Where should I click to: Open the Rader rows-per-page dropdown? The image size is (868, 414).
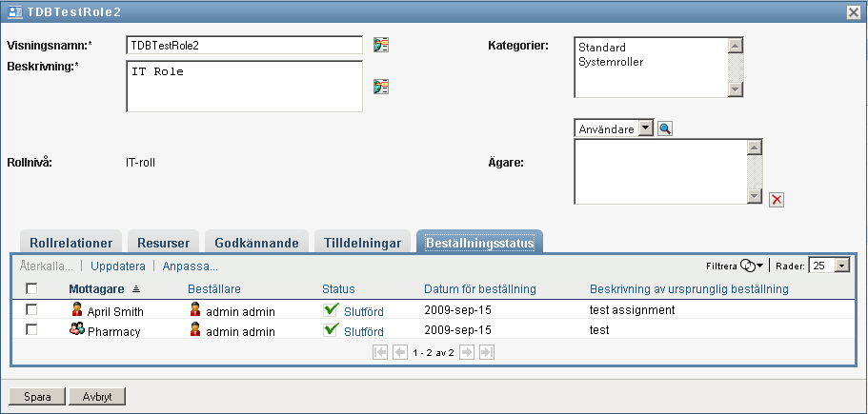pos(840,266)
